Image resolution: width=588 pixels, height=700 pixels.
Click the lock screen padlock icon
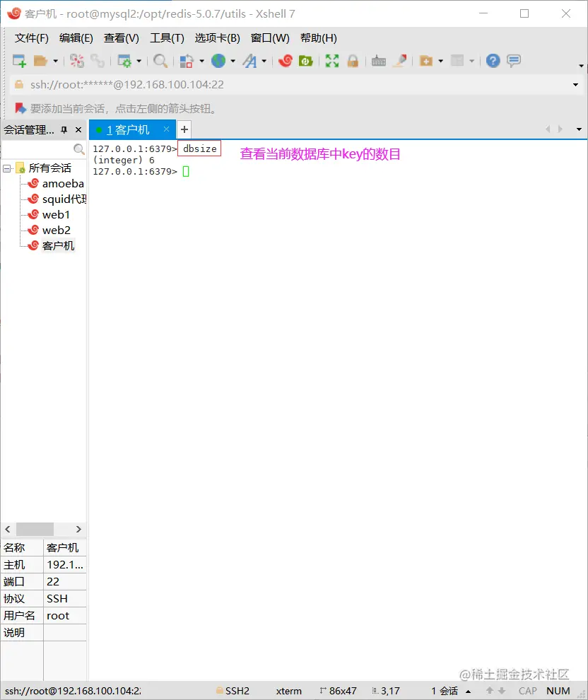tap(353, 61)
